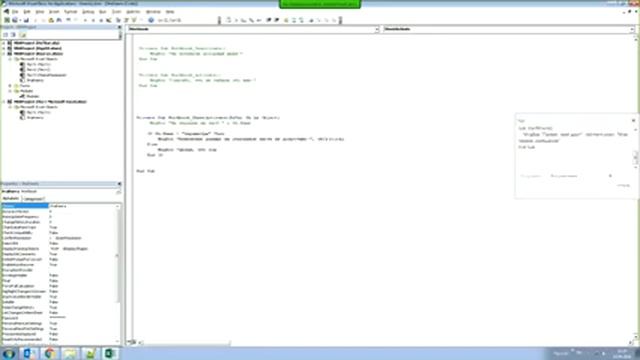Click the Save toolbar icon
The width and height of the screenshot is (640, 360).
click(27, 20)
